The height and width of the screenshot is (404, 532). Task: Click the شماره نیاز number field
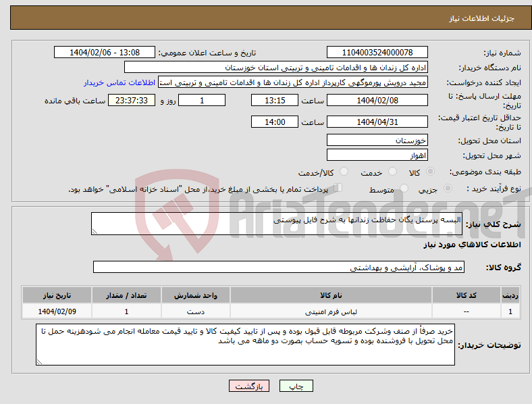coord(377,52)
